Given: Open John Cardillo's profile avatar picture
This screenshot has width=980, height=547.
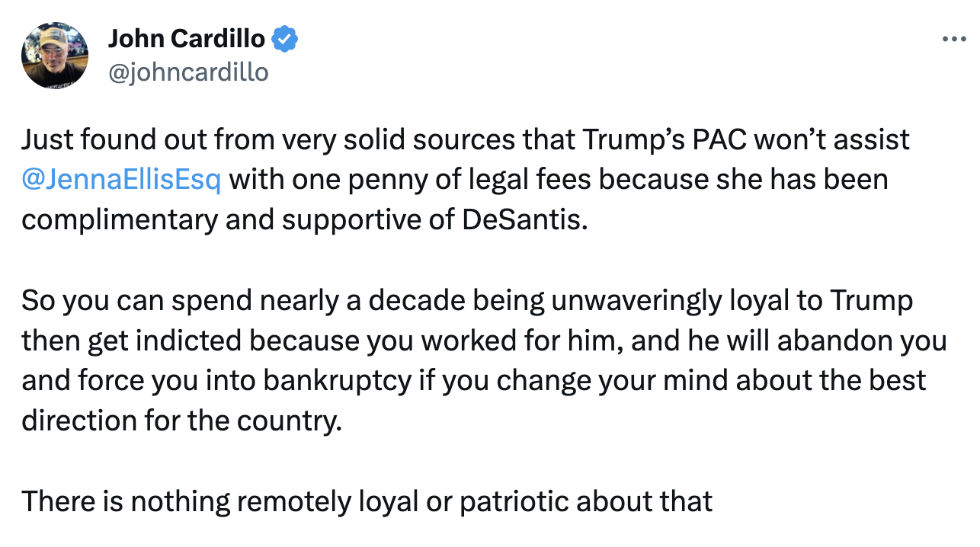Looking at the screenshot, I should coord(54,56).
